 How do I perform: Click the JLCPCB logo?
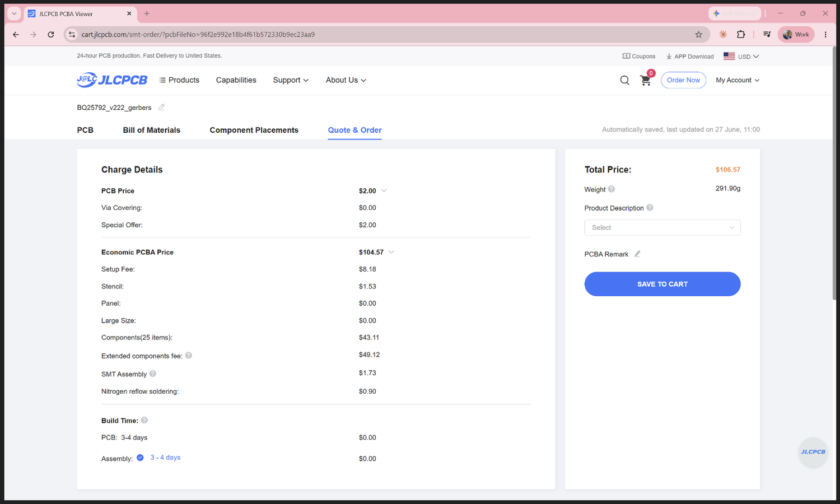(112, 80)
